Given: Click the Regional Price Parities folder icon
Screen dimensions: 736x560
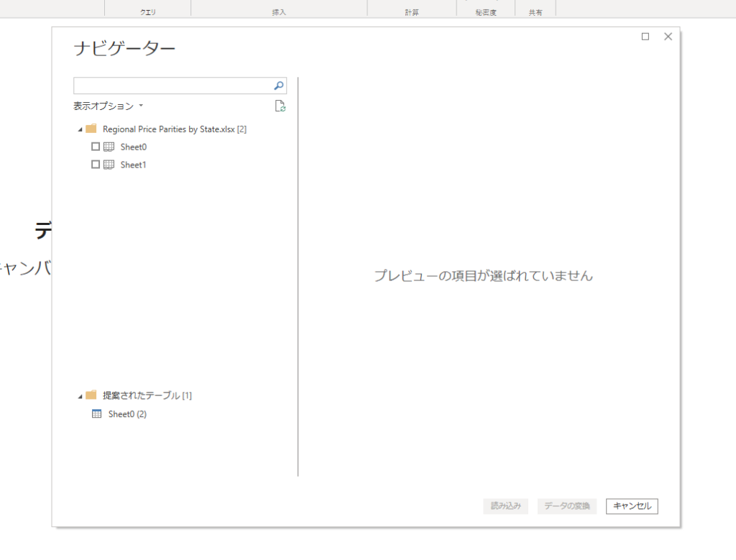Looking at the screenshot, I should point(91,129).
